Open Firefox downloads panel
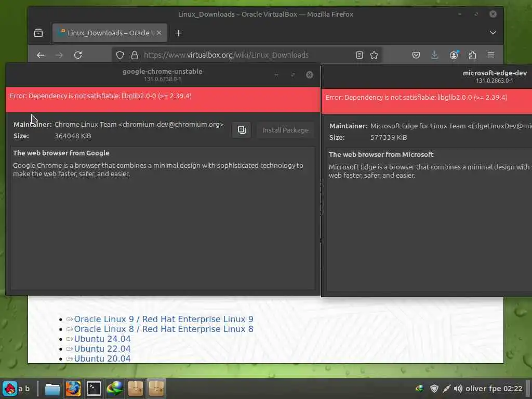Image resolution: width=532 pixels, height=399 pixels. [x=435, y=55]
